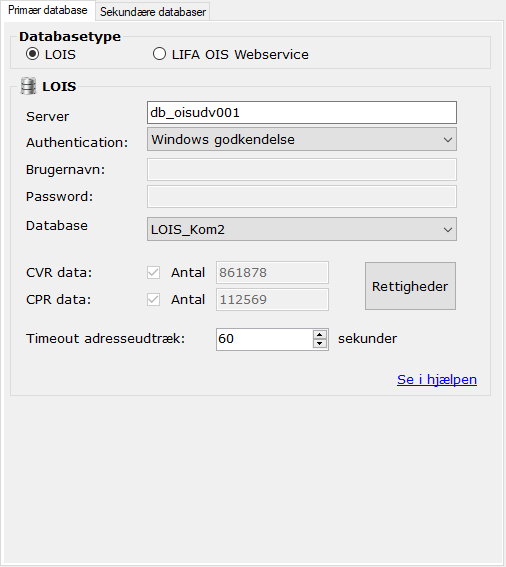Click the Authentication label
The image size is (506, 567).
[77, 142]
